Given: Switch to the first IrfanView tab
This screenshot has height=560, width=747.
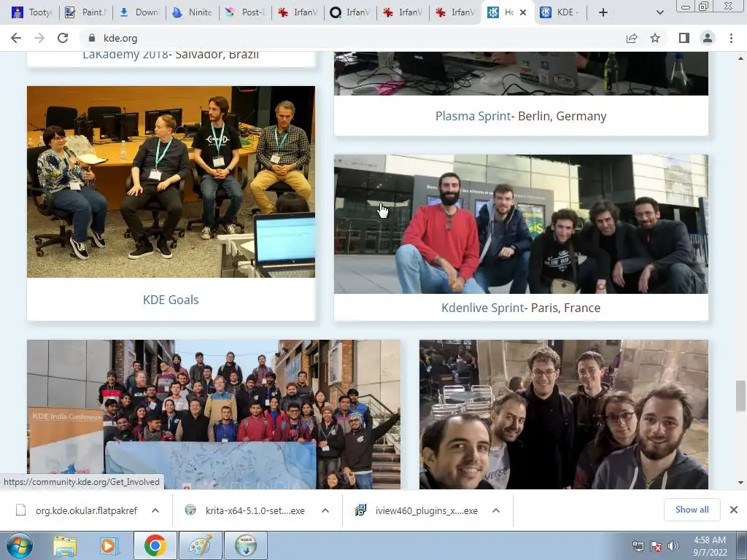Looking at the screenshot, I should pos(298,12).
